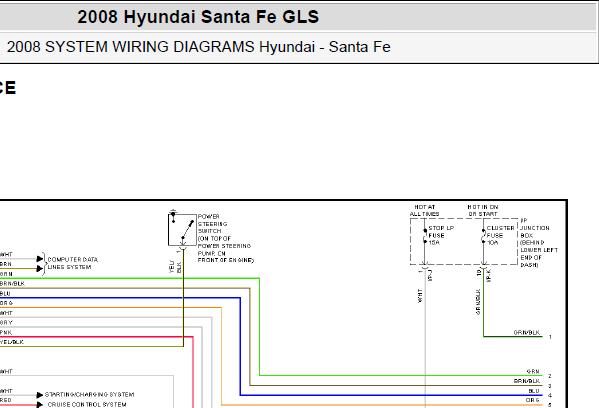
Task: Click the GRN label beside connector number 2
Action: pyautogui.click(x=533, y=372)
